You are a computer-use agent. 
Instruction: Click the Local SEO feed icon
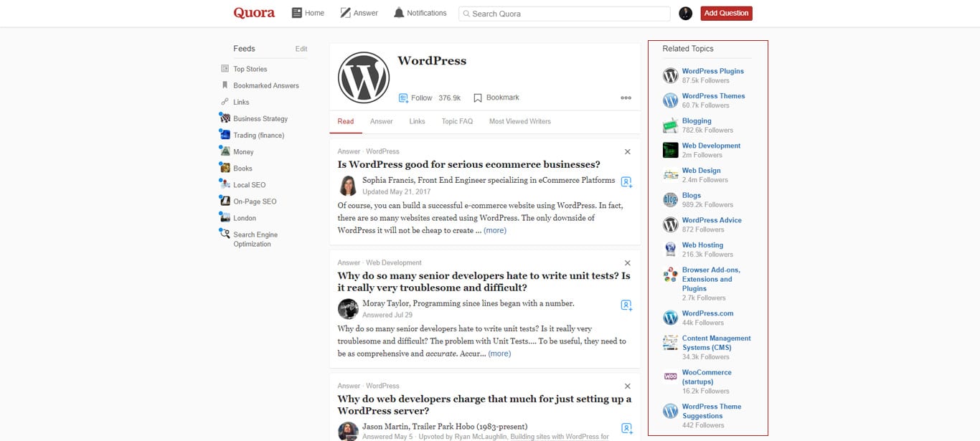225,184
